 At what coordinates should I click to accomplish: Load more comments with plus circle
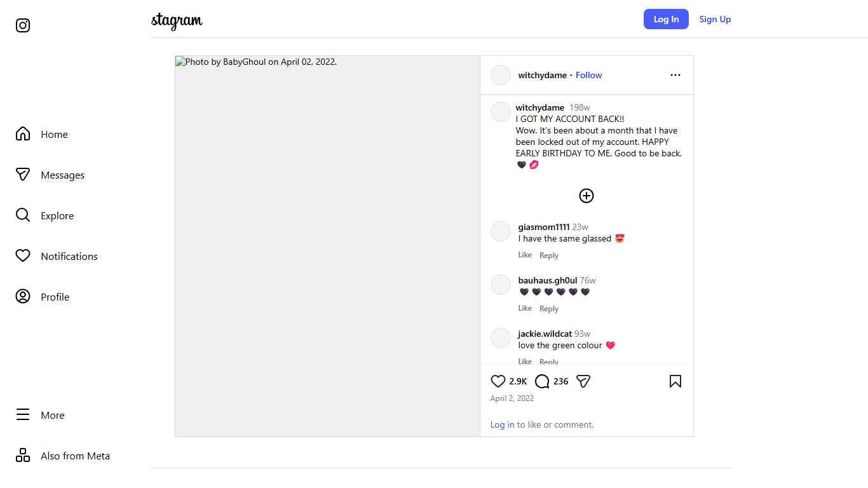(x=586, y=196)
